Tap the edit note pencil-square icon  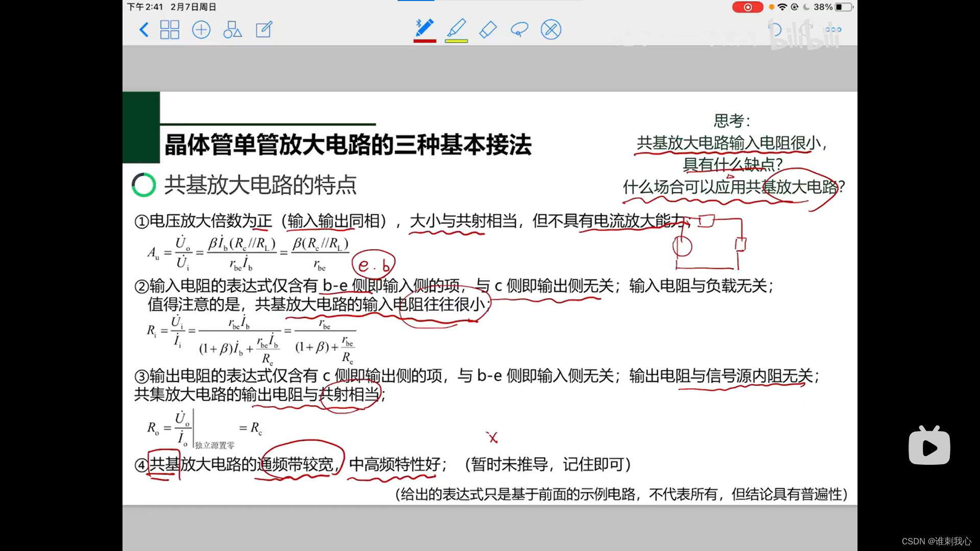pyautogui.click(x=264, y=30)
